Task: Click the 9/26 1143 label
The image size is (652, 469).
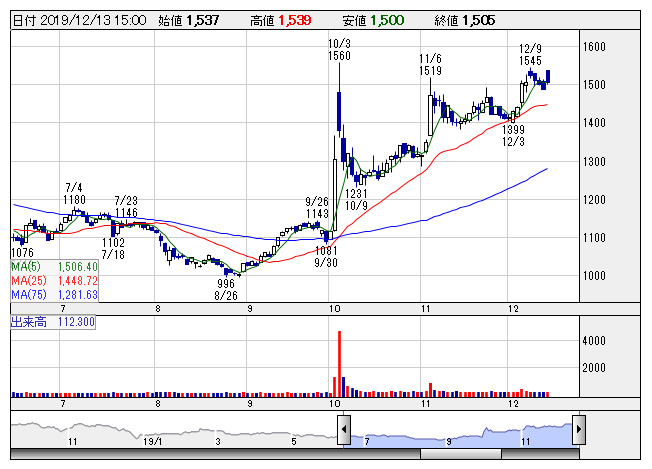Action: (317, 207)
